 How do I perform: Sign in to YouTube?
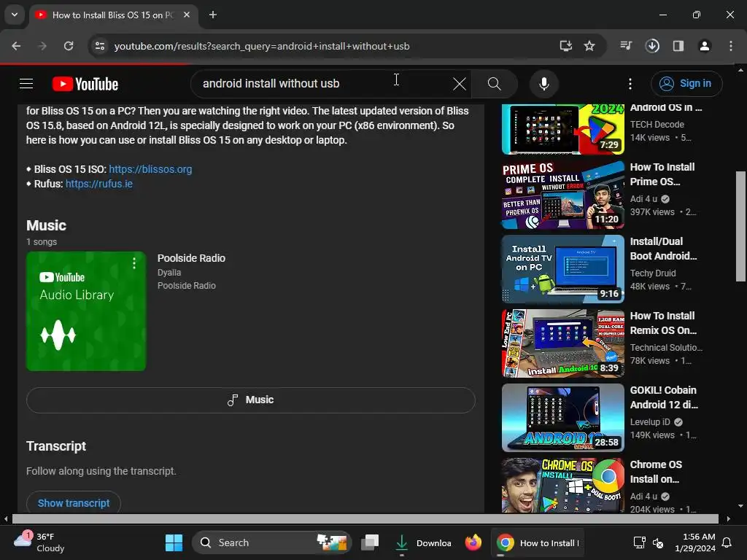(x=686, y=83)
